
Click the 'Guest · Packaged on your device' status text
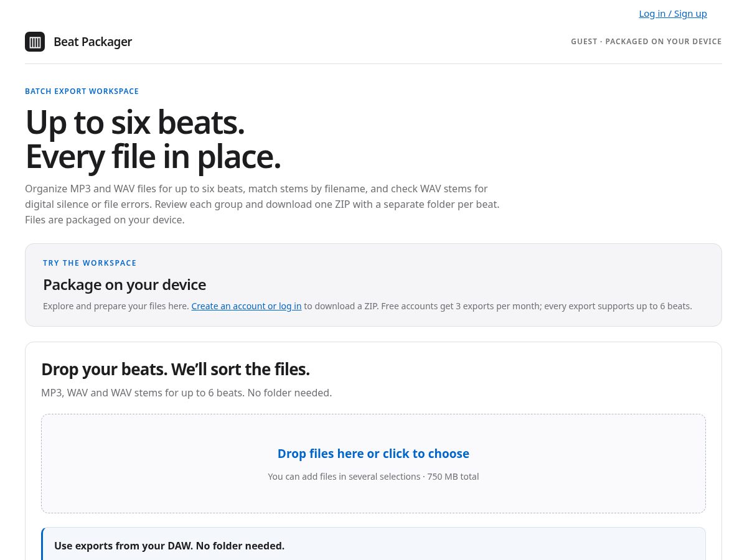pos(646,42)
